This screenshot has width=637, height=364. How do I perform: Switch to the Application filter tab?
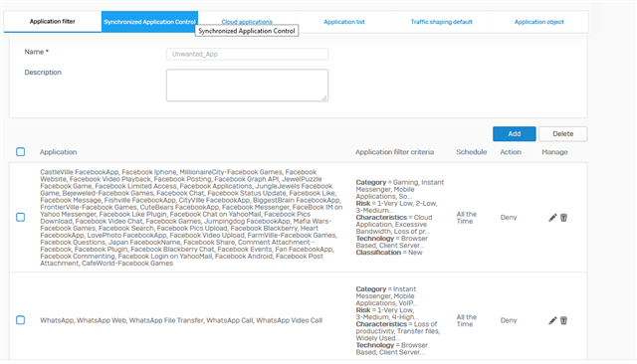point(53,22)
